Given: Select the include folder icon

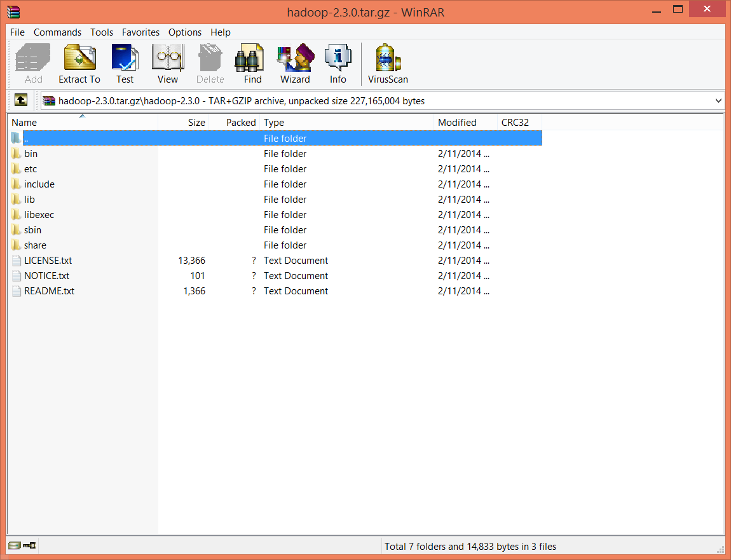Looking at the screenshot, I should [x=16, y=184].
